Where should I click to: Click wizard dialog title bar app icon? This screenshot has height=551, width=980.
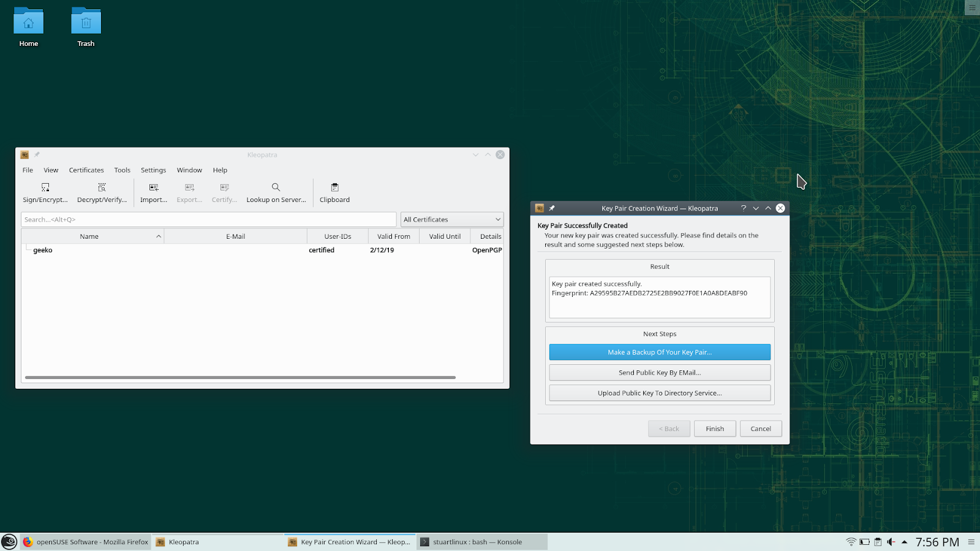tap(540, 208)
